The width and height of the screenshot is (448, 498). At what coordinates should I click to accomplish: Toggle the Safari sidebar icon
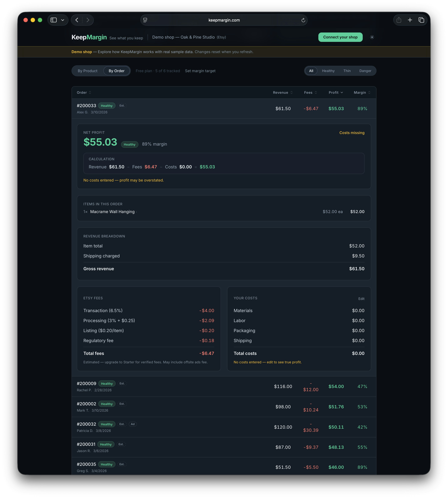pos(53,20)
